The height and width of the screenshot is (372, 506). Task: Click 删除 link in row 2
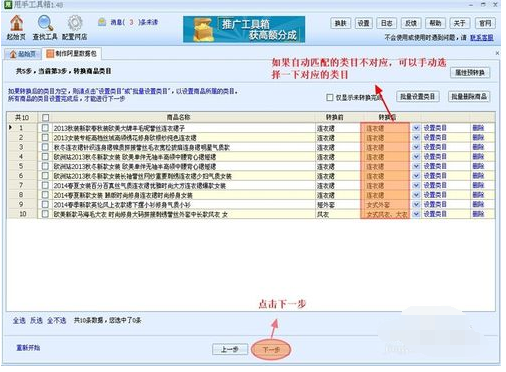(478, 137)
